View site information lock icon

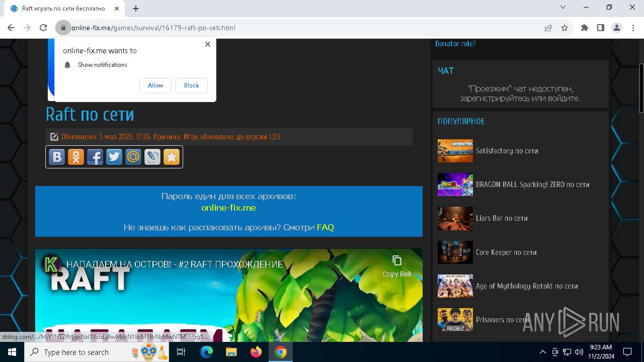(63, 28)
